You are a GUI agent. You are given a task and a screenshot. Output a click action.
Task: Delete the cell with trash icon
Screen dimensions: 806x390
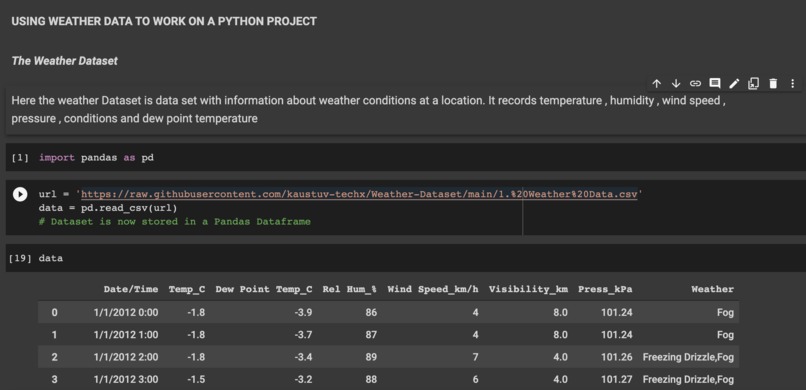(773, 84)
